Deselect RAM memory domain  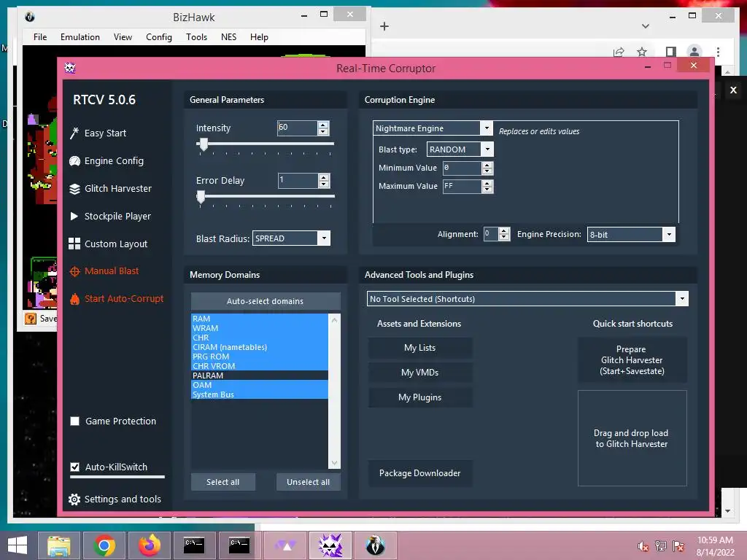tap(260, 319)
